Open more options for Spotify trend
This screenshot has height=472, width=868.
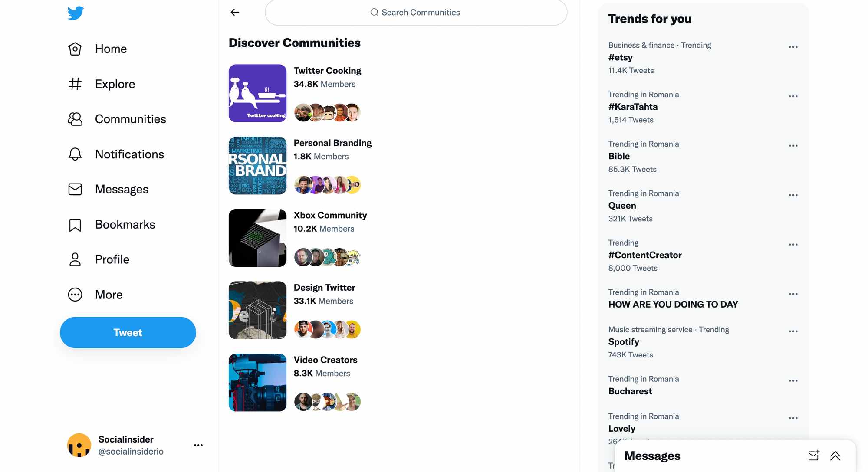click(793, 331)
